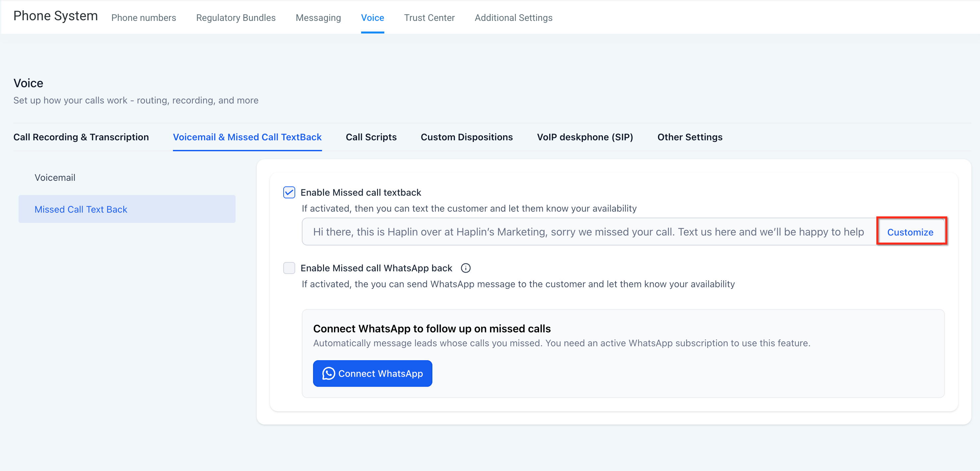This screenshot has width=980, height=471.
Task: Select Voicemail & Missed Call TextBack tab
Action: (247, 137)
